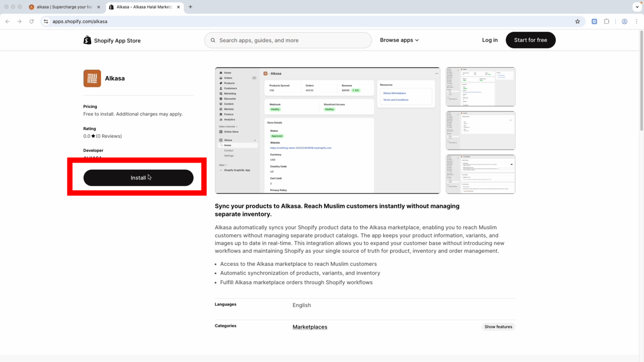This screenshot has height=362, width=644.
Task: Open the Marketplaces category link
Action: [310, 327]
